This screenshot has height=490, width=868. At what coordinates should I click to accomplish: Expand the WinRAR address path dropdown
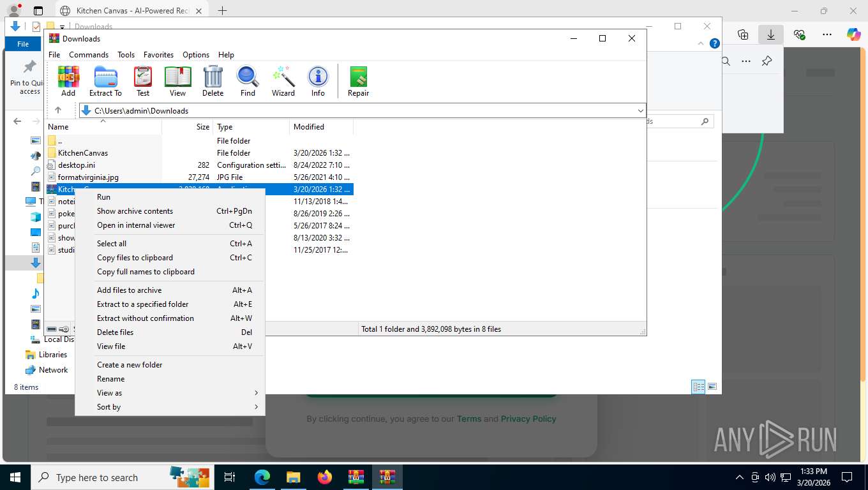click(x=641, y=111)
